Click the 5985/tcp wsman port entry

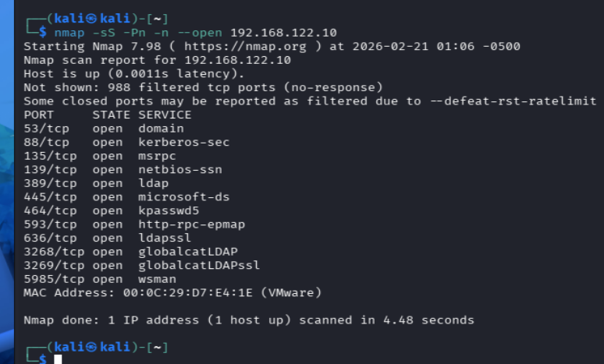[100, 279]
